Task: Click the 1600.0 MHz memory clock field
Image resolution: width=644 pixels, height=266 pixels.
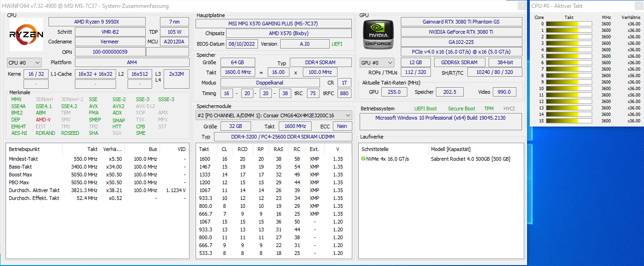Action: 238,72
